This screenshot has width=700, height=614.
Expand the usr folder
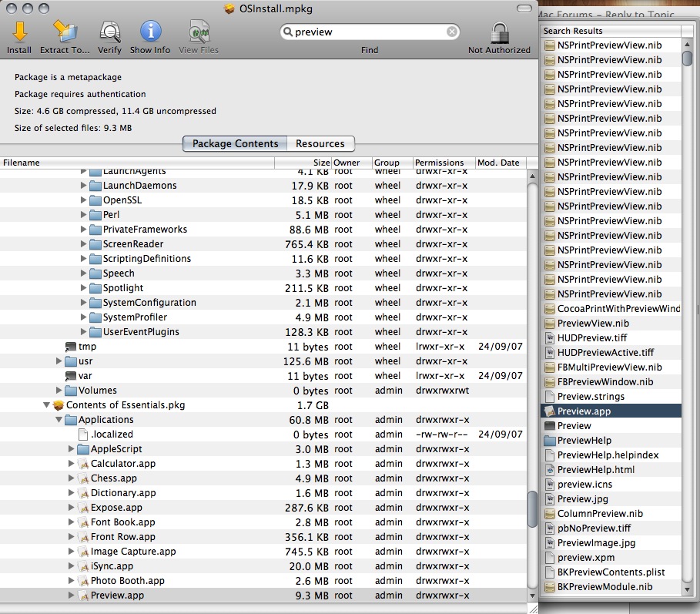click(59, 361)
